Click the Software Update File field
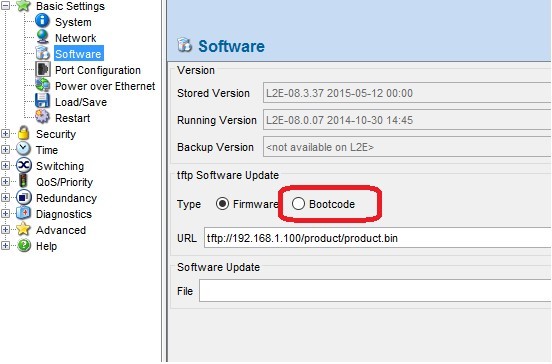 click(375, 291)
